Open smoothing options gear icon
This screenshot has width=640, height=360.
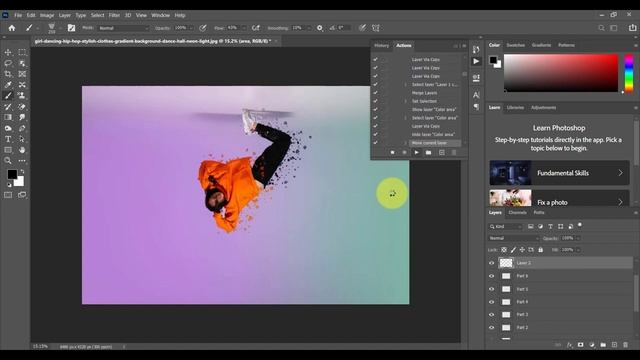(x=320, y=28)
